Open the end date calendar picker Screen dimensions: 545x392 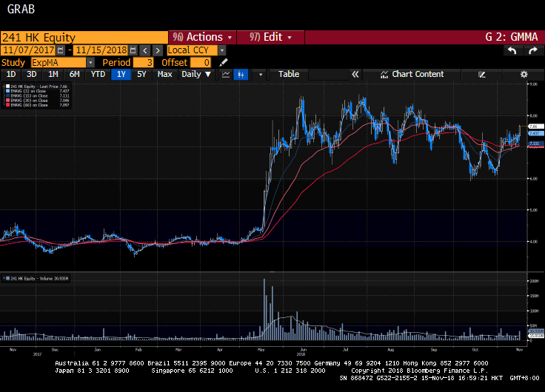[x=133, y=50]
